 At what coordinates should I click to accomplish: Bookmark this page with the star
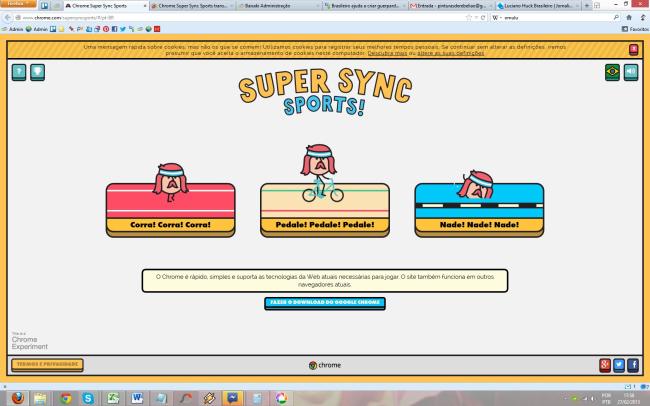point(469,18)
